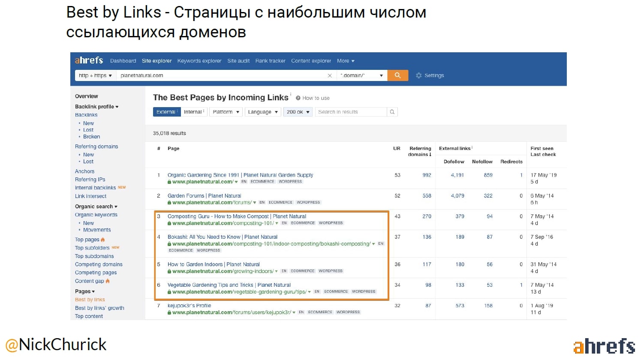Open the Composting Guru page link
The height and width of the screenshot is (360, 644).
tap(237, 216)
